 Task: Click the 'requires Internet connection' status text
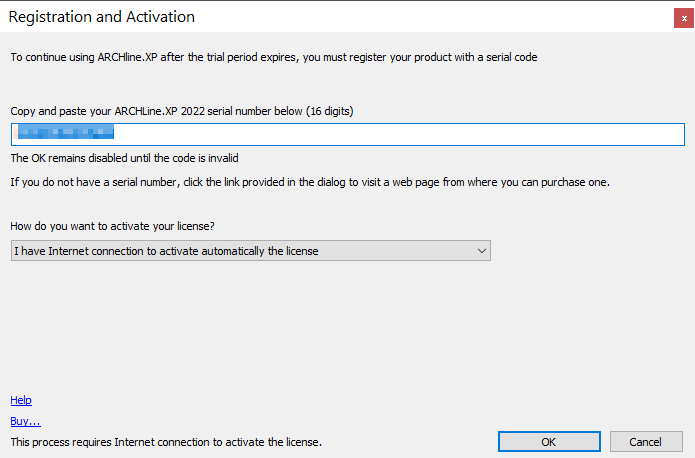tap(166, 441)
